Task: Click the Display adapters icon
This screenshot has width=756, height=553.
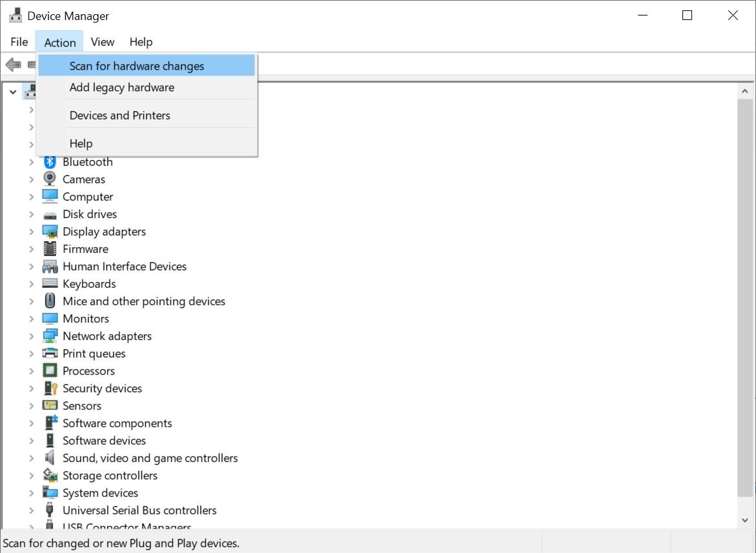Action: (x=50, y=232)
